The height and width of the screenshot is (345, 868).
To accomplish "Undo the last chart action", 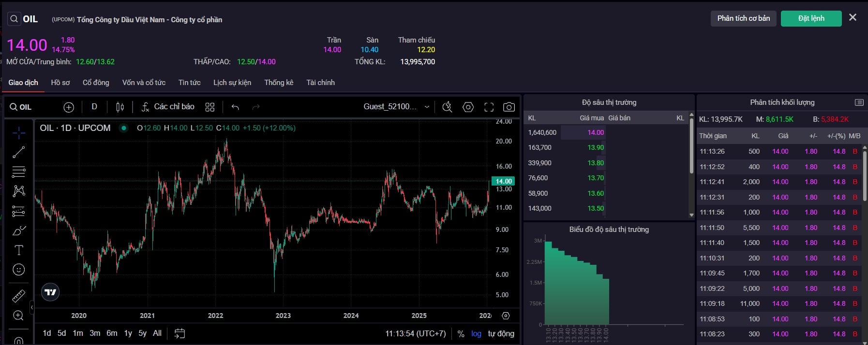I will coord(235,107).
